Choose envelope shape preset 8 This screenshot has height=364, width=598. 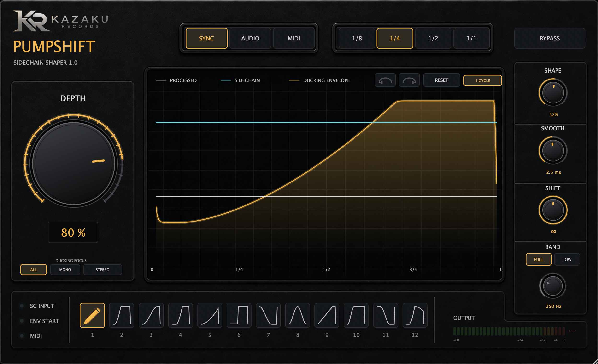298,315
